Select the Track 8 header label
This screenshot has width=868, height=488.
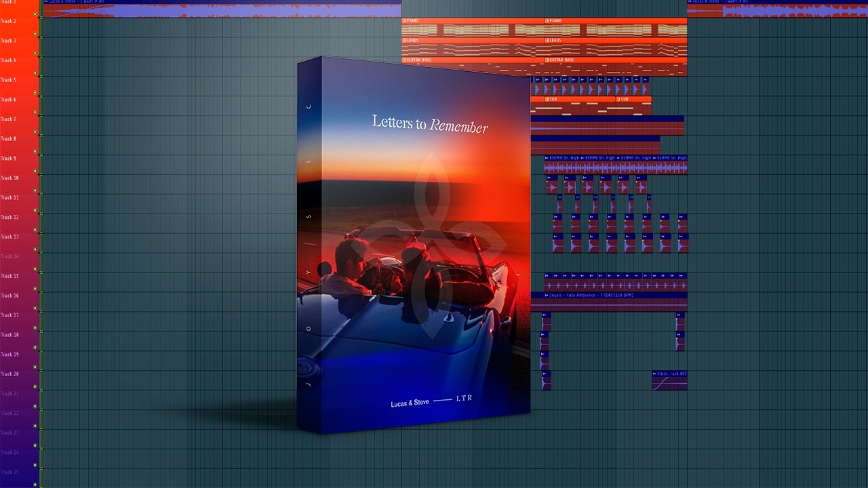point(8,139)
